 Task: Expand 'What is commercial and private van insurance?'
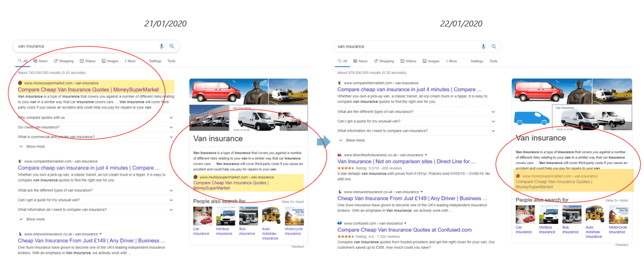click(x=96, y=137)
